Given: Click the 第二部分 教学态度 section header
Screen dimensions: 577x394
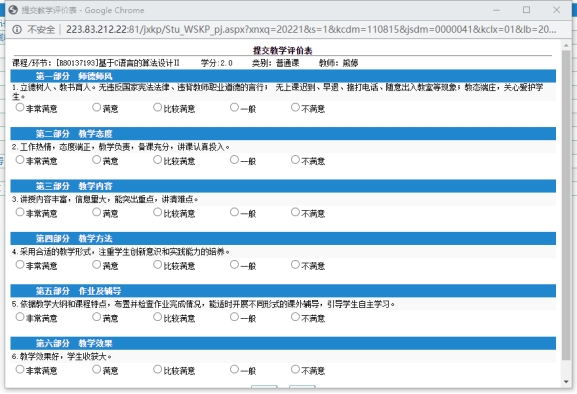Looking at the screenshot, I should (283, 134).
